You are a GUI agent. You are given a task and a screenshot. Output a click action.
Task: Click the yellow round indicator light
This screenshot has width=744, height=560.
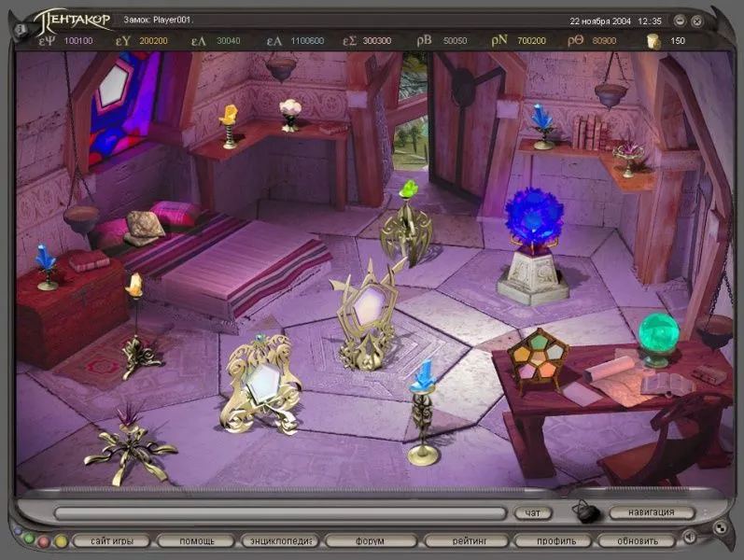61,540
